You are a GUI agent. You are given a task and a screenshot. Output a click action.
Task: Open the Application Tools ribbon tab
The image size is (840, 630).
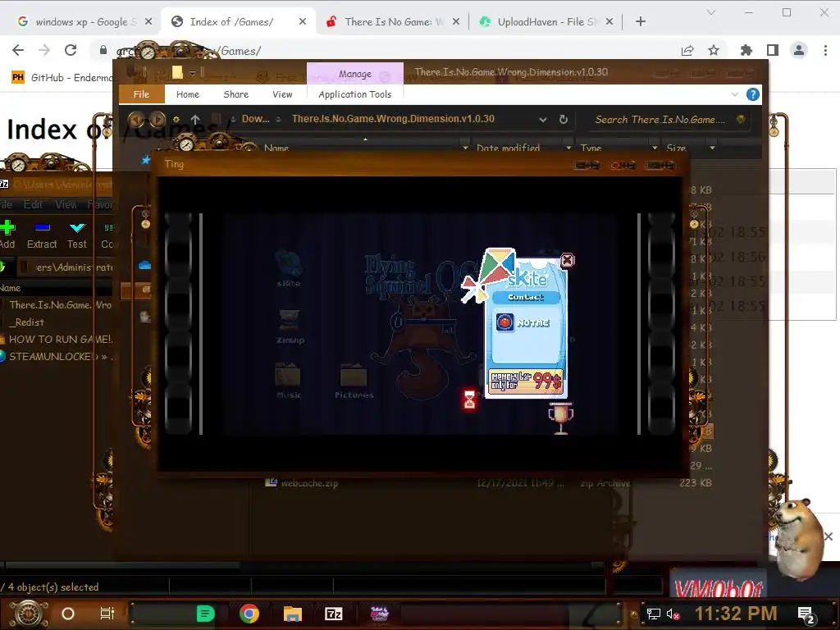pyautogui.click(x=354, y=94)
